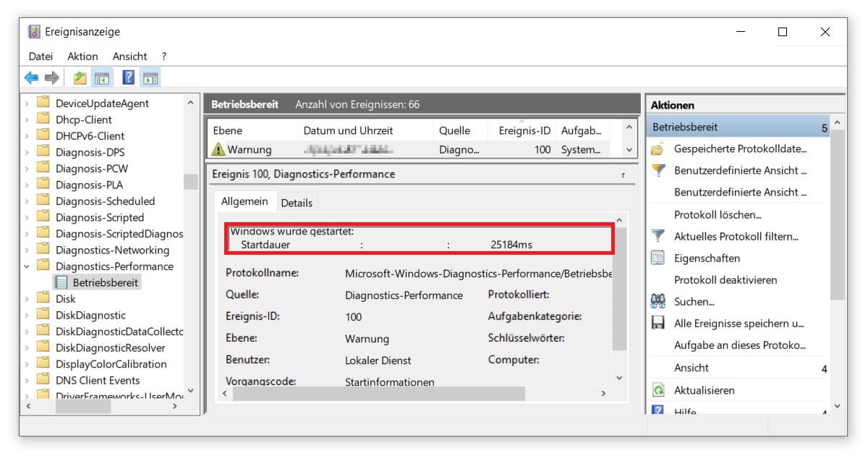868x456 pixels.
Task: Select the Diagnosis-PCW folder
Action: (x=91, y=168)
